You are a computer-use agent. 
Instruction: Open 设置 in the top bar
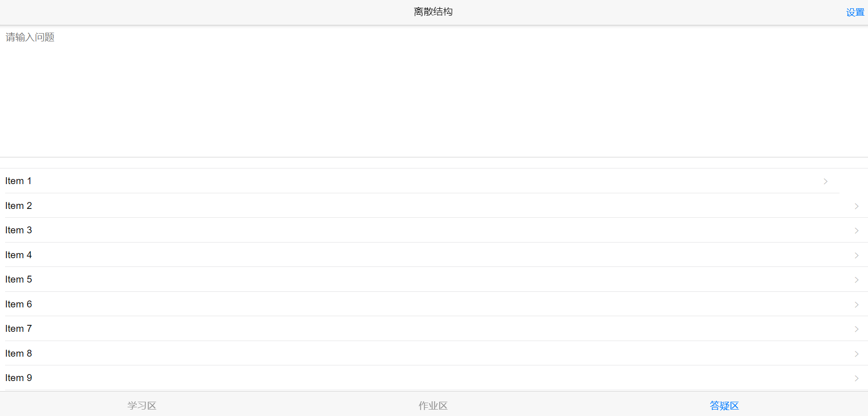pos(855,12)
